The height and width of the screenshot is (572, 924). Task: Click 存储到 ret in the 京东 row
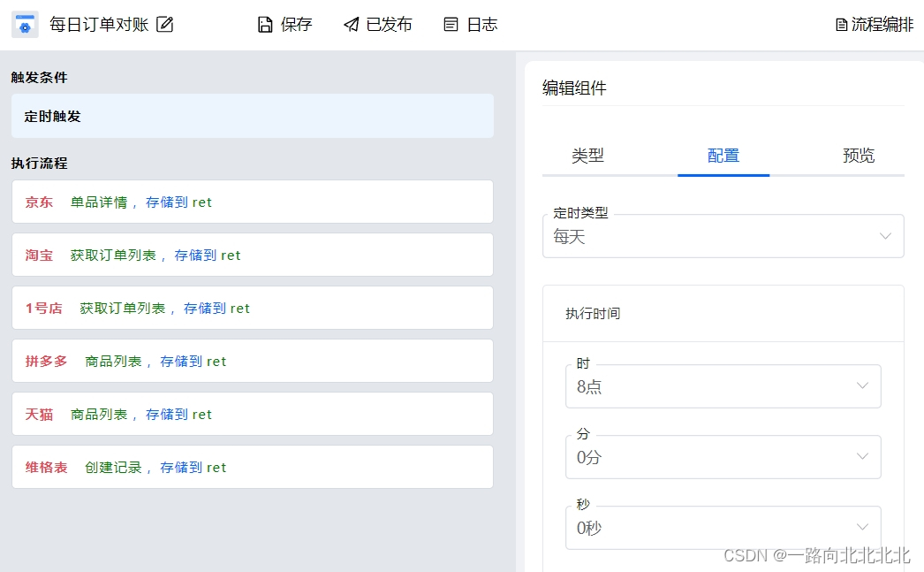coord(178,202)
